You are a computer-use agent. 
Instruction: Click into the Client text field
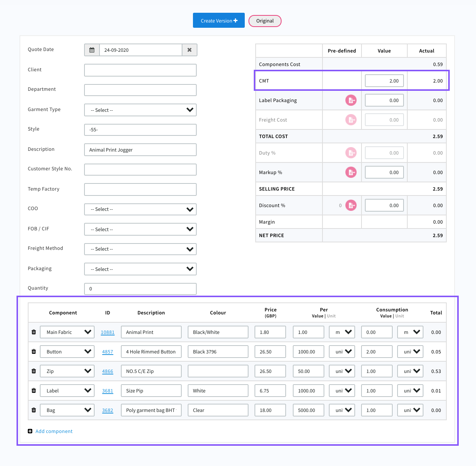pos(140,70)
